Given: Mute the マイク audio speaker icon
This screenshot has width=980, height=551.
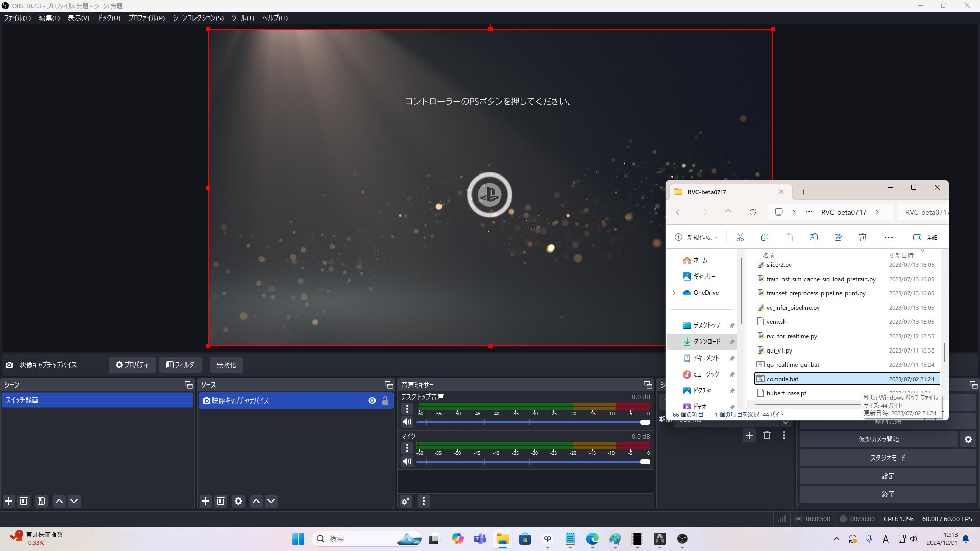Looking at the screenshot, I should [x=407, y=461].
